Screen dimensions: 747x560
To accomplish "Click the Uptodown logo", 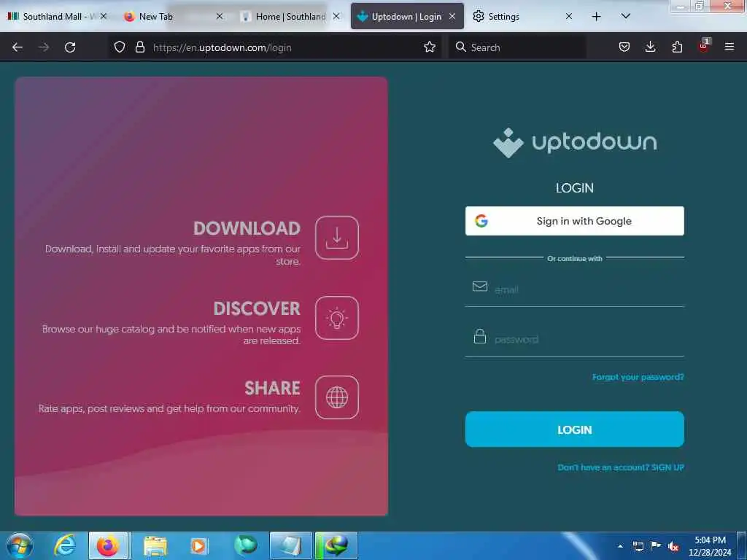I will (575, 142).
